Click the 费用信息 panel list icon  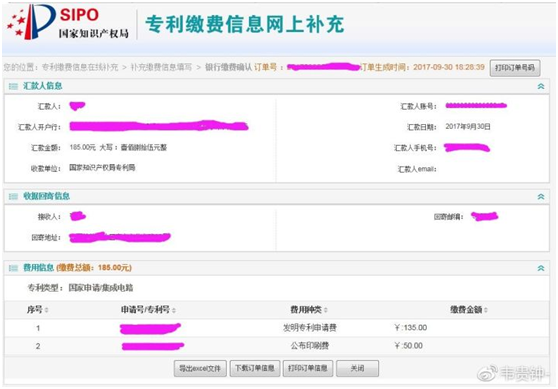click(13, 268)
